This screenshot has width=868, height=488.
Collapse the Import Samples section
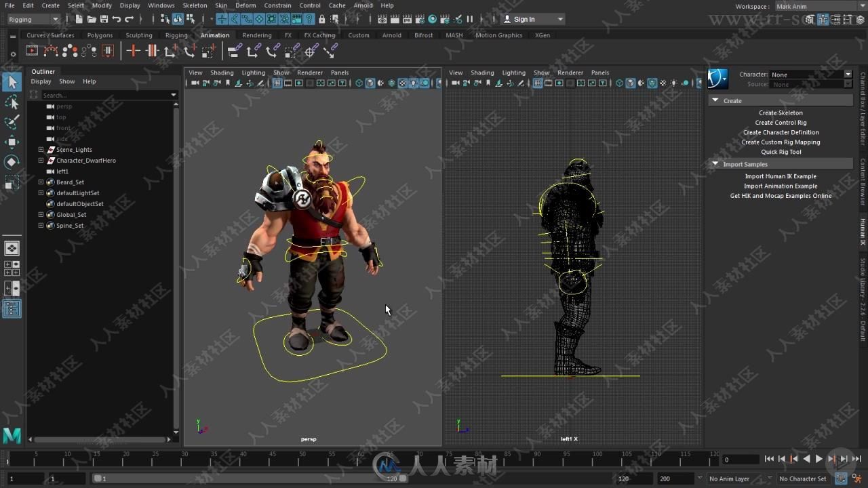pos(715,164)
